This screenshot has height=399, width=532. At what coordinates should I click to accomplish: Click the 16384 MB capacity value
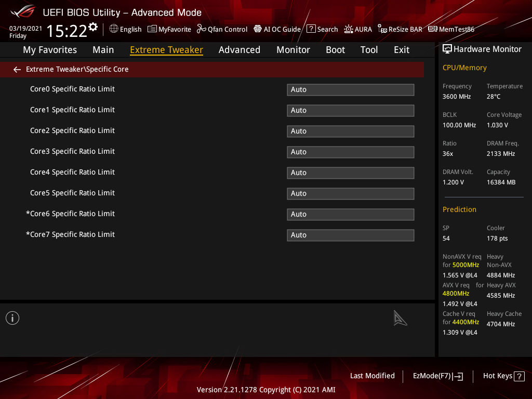pyautogui.click(x=501, y=182)
